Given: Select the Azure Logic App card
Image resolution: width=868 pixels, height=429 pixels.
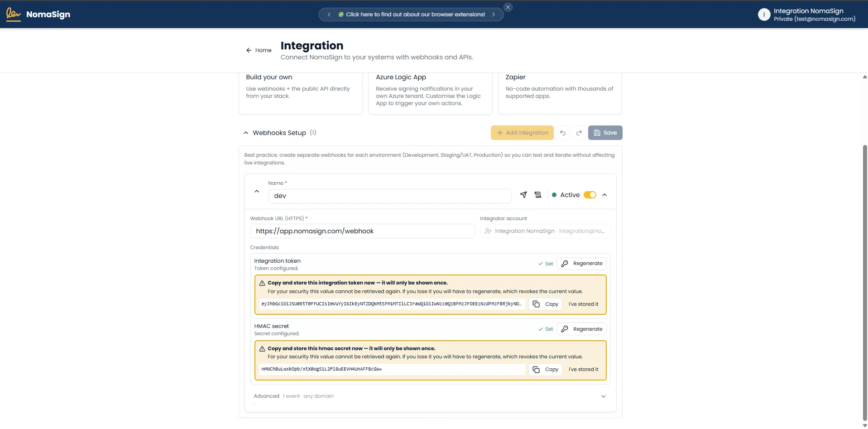Looking at the screenshot, I should click(430, 93).
